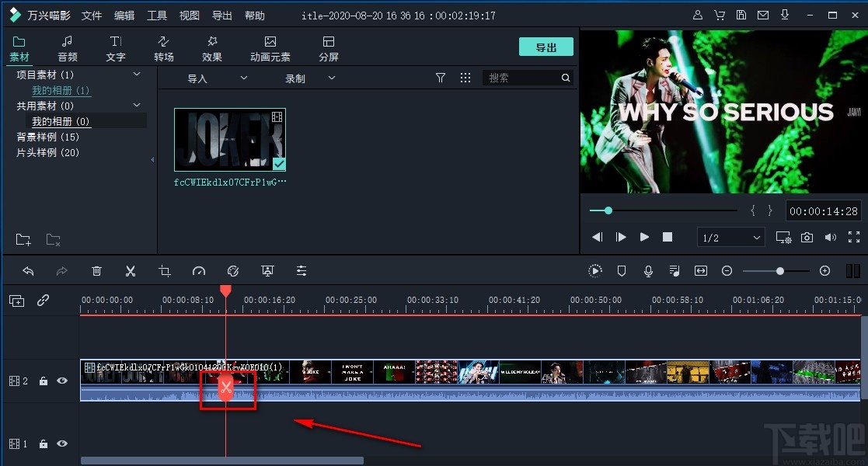Click the add new folder icon
868x466 pixels.
tap(23, 240)
